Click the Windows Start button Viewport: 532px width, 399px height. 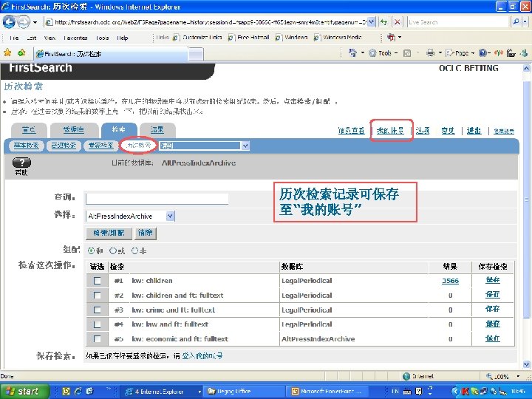tap(24, 391)
